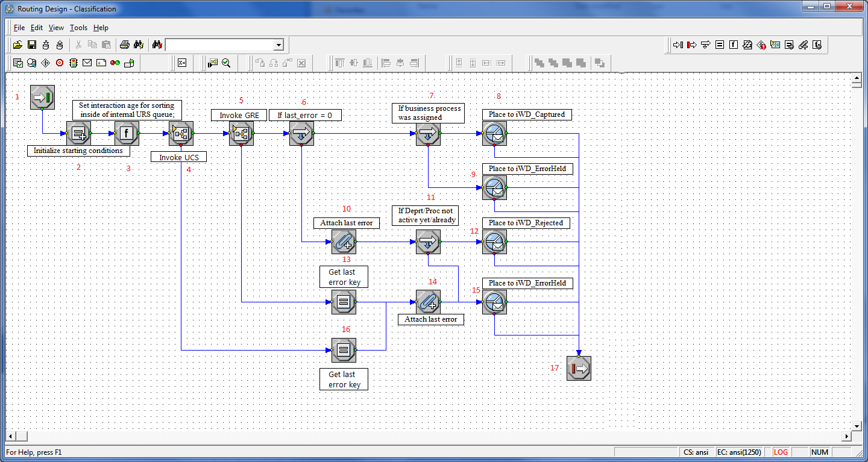Click the magnifier with checkmark toolbar icon
This screenshot has height=462, width=868.
pyautogui.click(x=227, y=63)
